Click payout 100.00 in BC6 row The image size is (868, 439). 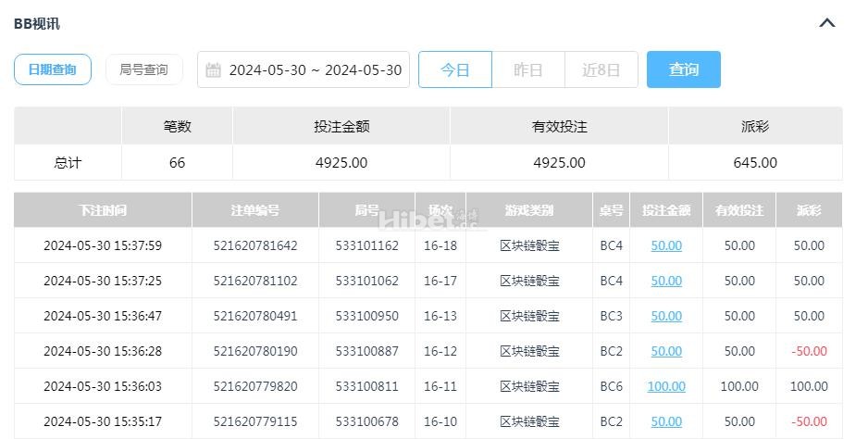pyautogui.click(x=809, y=386)
